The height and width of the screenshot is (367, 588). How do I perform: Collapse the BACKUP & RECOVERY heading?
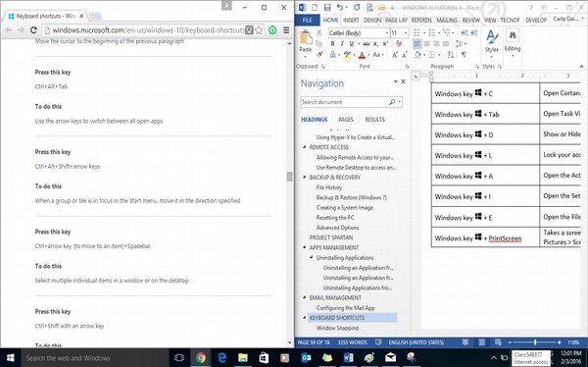pyautogui.click(x=304, y=178)
